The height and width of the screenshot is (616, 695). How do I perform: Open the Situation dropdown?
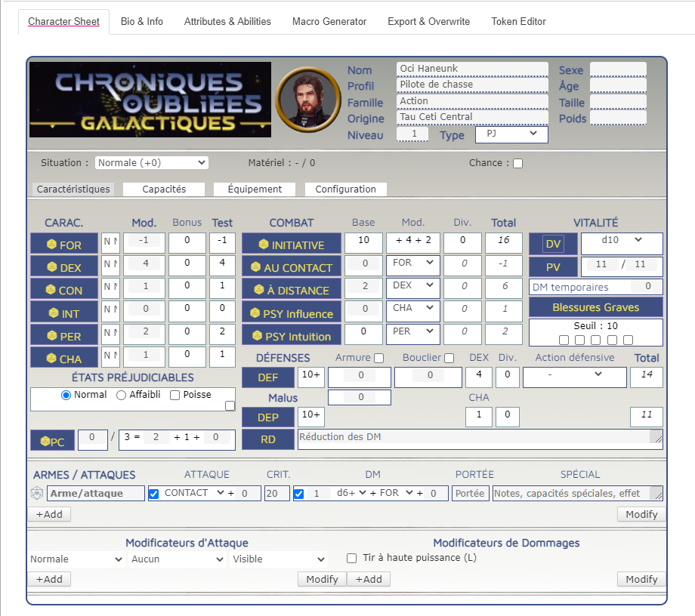click(x=151, y=162)
